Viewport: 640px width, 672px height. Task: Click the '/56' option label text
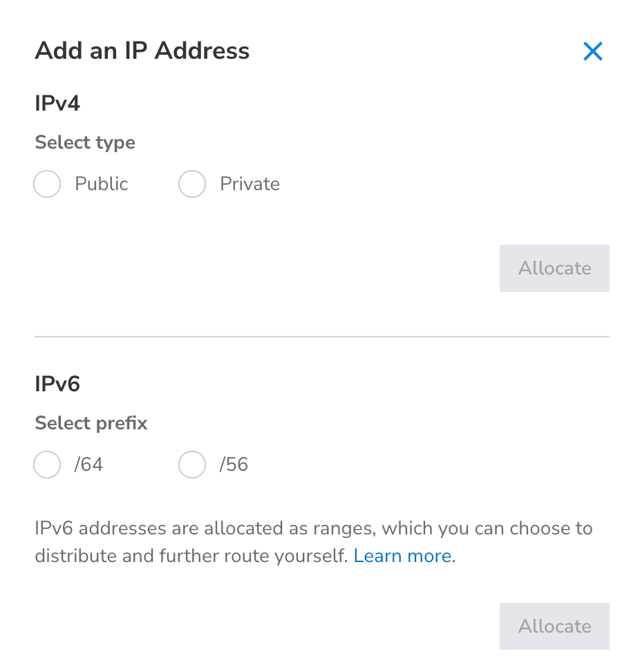[234, 465]
